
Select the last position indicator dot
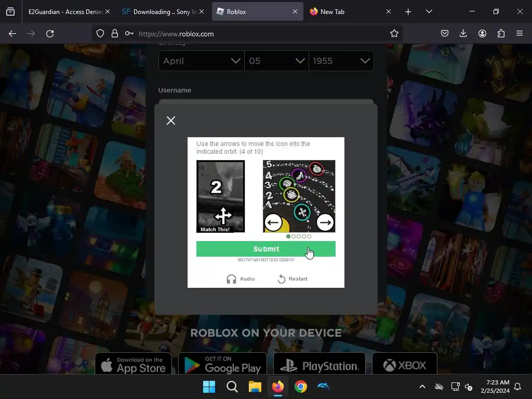[309, 236]
